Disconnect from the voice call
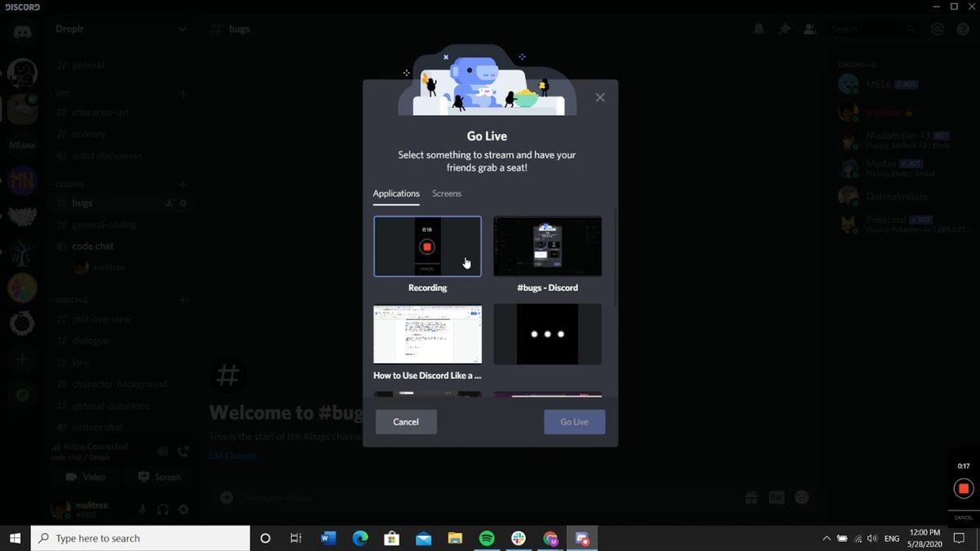The image size is (980, 551). pyautogui.click(x=183, y=451)
